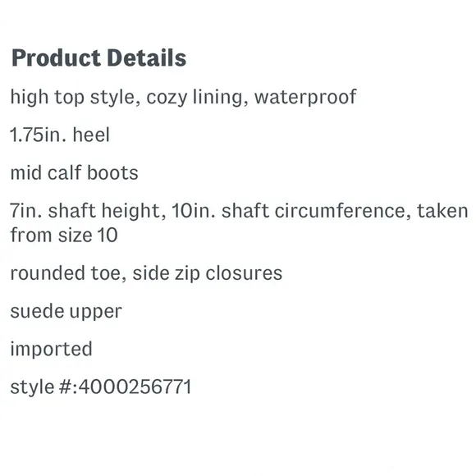Click the word "heel"
476x476 pixels.
91,135
